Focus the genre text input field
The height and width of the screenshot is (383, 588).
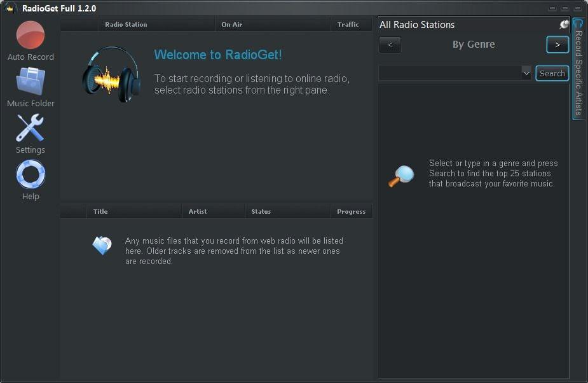point(449,73)
